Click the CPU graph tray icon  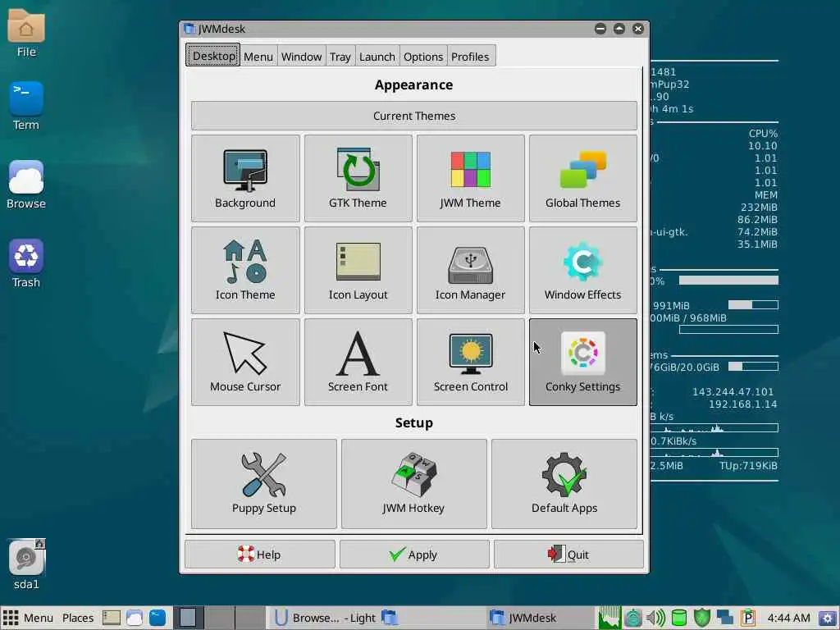pos(609,618)
